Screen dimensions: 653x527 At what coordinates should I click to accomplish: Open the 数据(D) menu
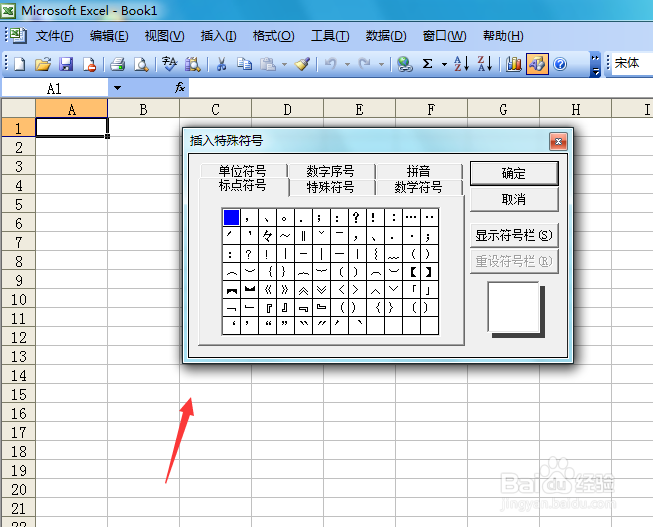click(386, 36)
